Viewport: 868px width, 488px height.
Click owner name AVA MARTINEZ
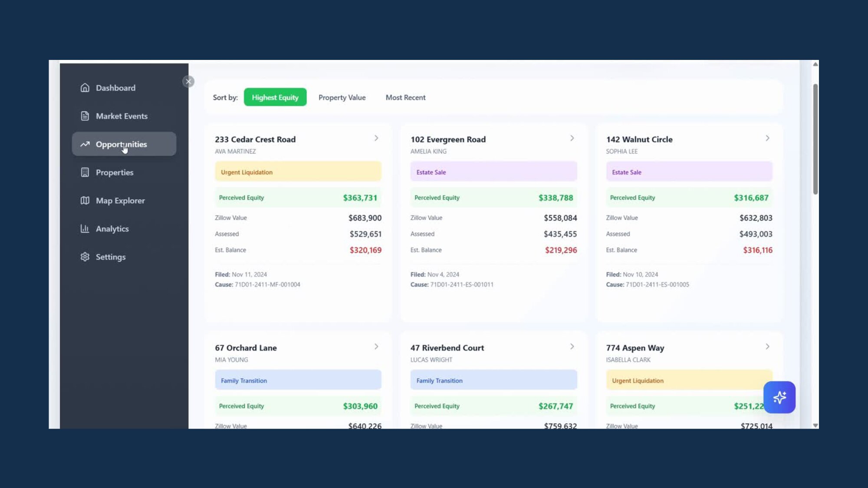(235, 151)
